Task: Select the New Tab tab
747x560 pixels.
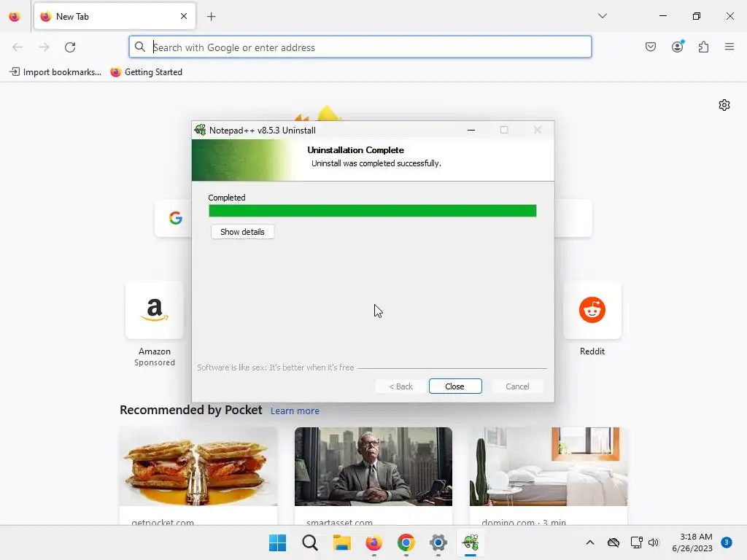Action: point(115,16)
